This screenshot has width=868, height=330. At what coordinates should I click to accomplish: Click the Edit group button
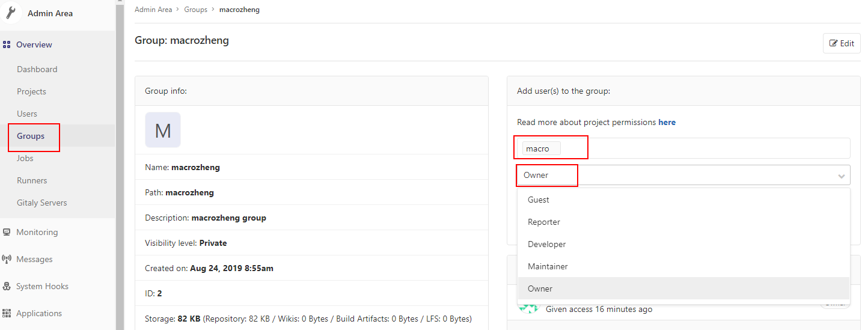(x=842, y=43)
